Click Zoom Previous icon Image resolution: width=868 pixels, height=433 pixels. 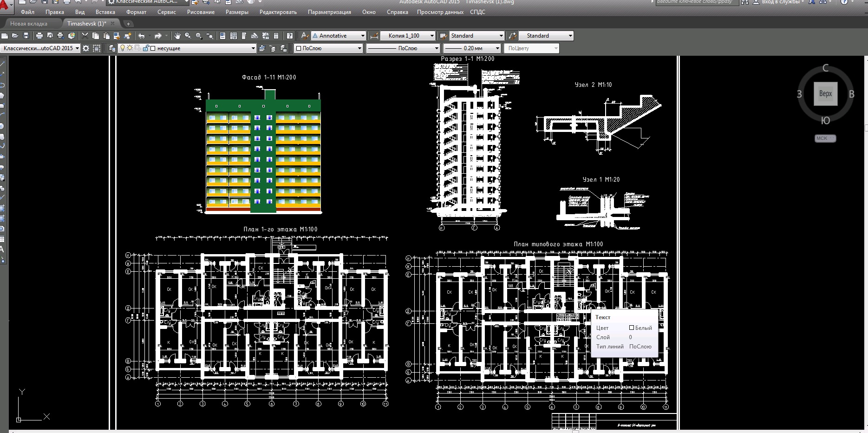[209, 35]
